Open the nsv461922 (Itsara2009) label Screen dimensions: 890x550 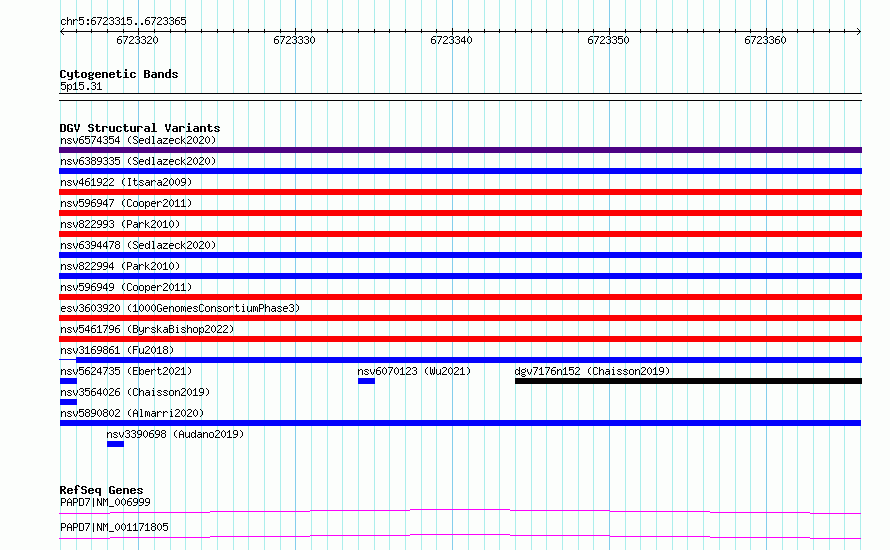tap(126, 182)
